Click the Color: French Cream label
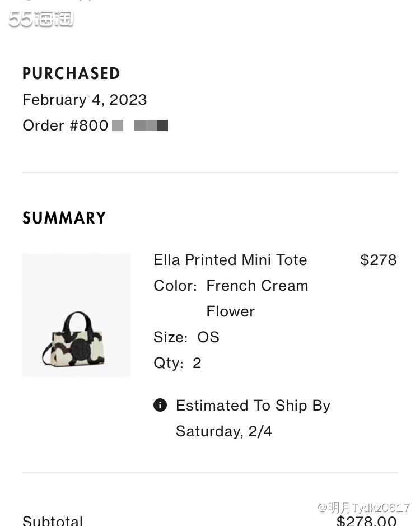 231,286
